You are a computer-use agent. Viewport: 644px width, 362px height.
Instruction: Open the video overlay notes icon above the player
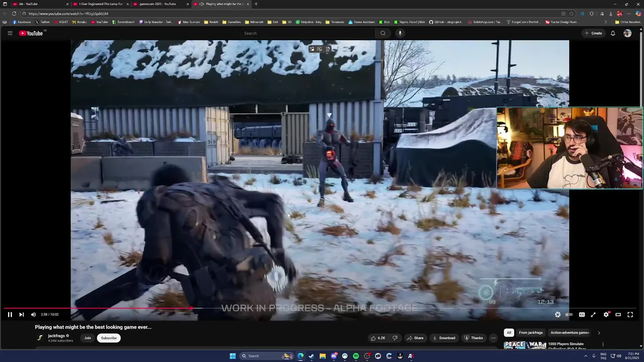[328, 49]
